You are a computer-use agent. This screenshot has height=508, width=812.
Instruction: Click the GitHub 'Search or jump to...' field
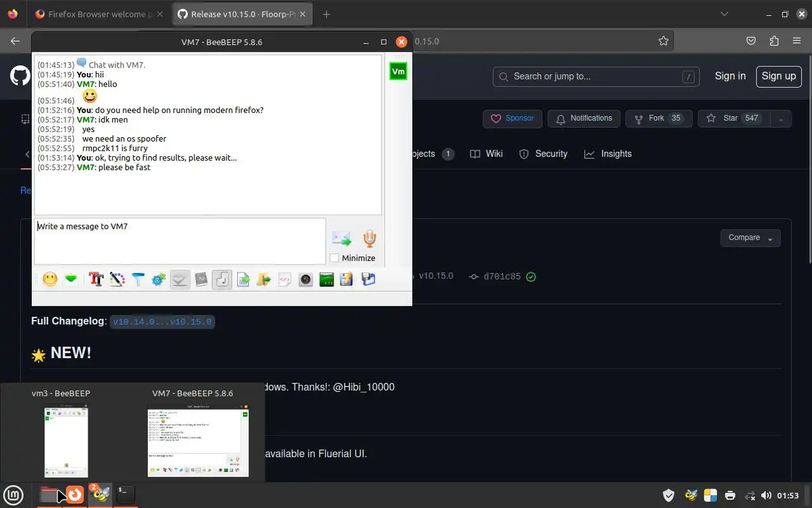596,77
